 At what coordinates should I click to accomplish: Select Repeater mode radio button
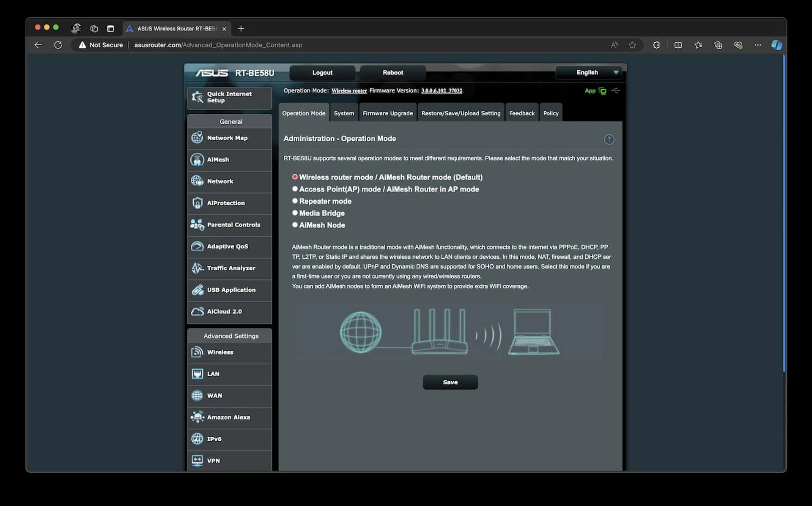[x=295, y=201]
